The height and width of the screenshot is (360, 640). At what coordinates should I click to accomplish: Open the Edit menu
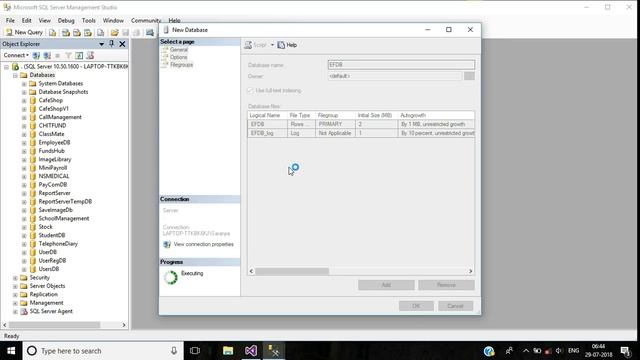click(x=27, y=20)
